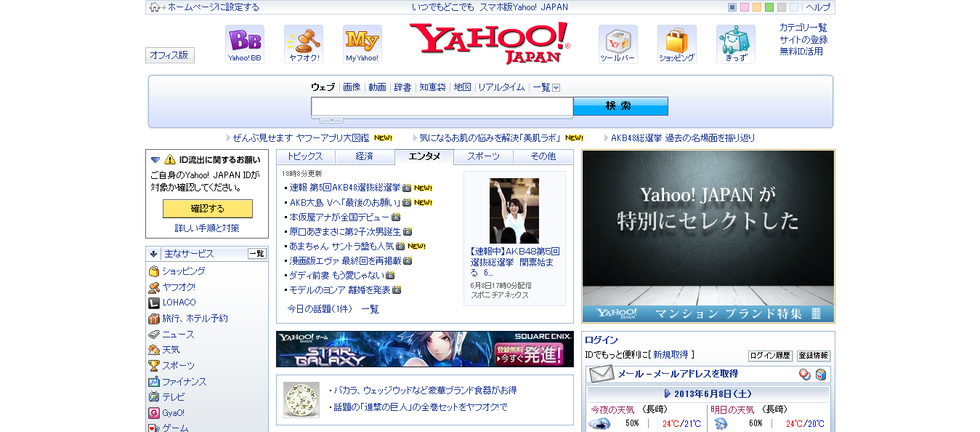The height and width of the screenshot is (432, 980).
Task: Open the ショッピング shopping bag icon
Action: coord(677,44)
